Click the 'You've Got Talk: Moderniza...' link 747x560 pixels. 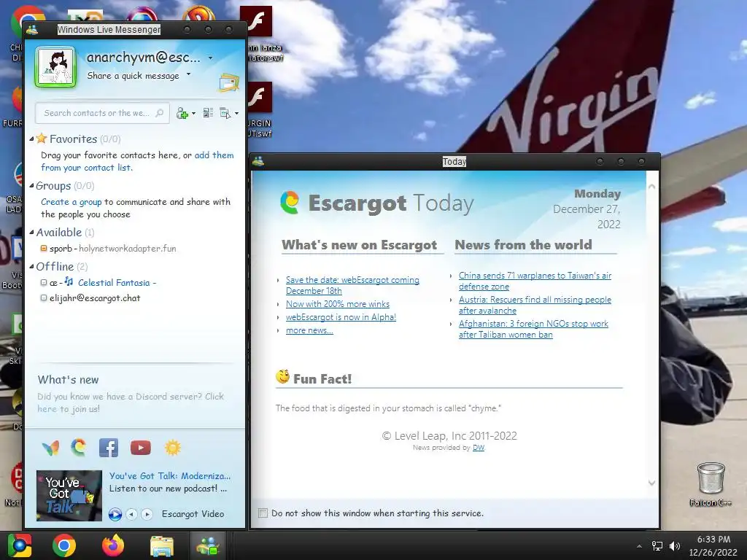[169, 475]
